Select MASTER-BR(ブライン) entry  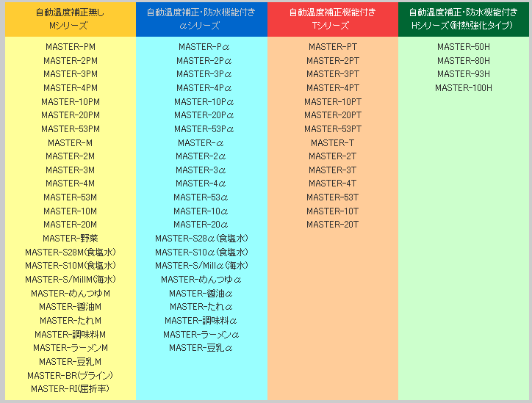pyautogui.click(x=71, y=375)
